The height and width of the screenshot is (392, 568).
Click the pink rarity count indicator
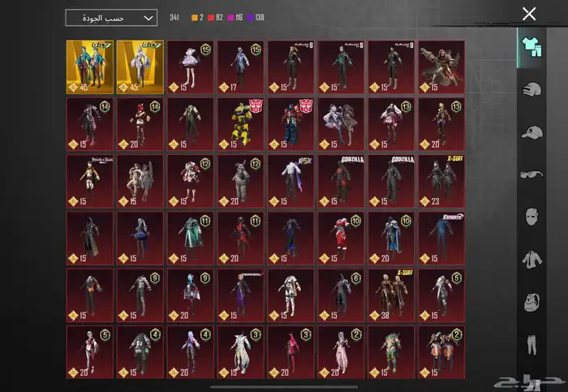point(230,18)
